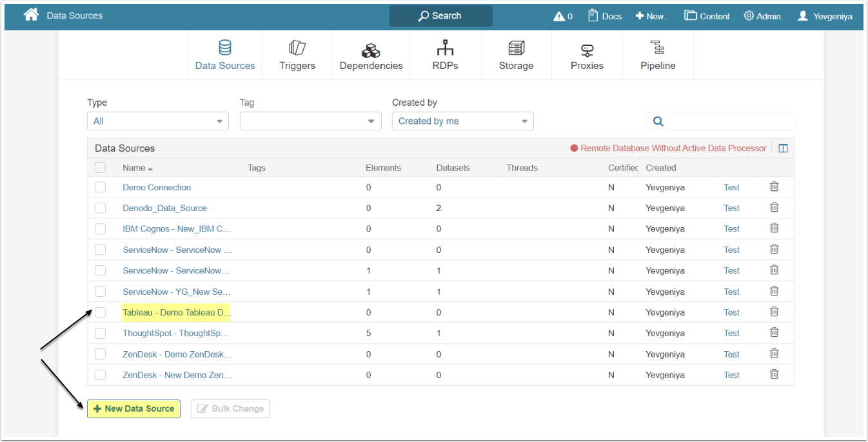868x442 pixels.
Task: Open the Type filter dropdown
Action: pyautogui.click(x=157, y=121)
